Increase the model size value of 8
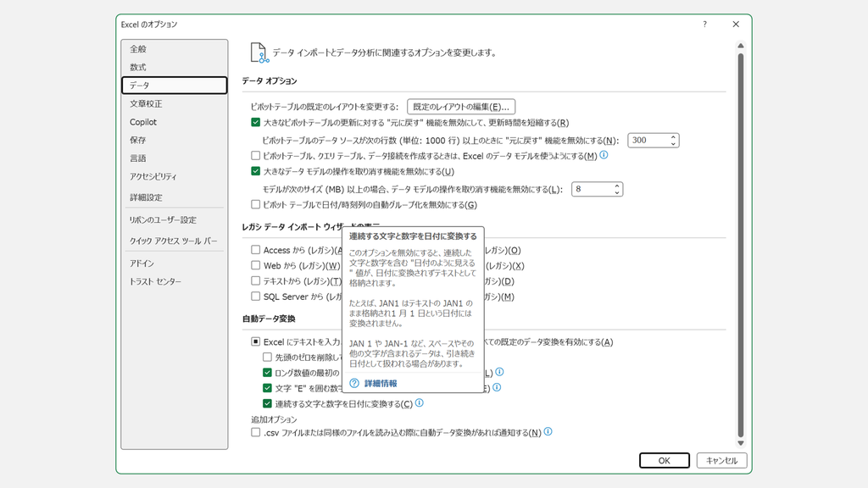The height and width of the screenshot is (488, 868). (x=617, y=186)
